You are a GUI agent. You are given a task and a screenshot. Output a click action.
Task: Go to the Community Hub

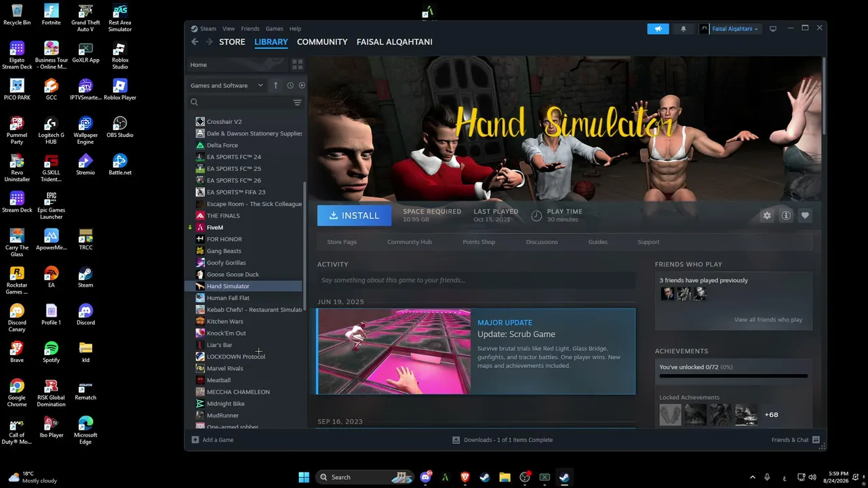(x=410, y=242)
